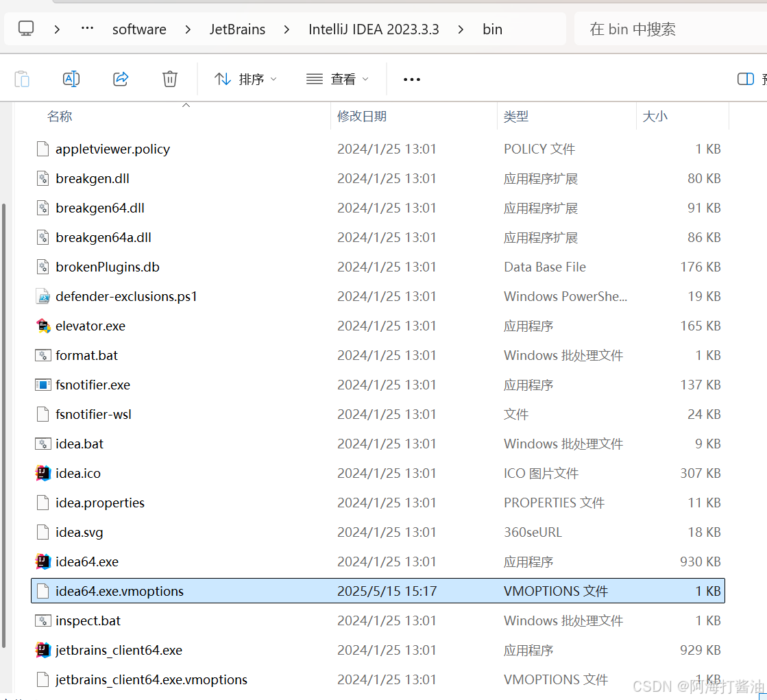Click the size '24 KB' of fsnotifier-wsl
Screen dimensions: 767x700
click(704, 414)
